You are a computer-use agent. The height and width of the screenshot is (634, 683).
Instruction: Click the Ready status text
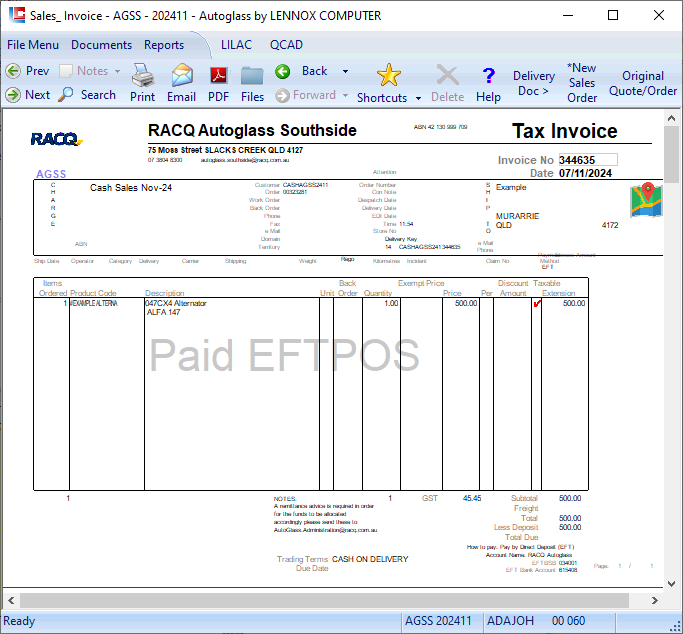pyautogui.click(x=19, y=621)
